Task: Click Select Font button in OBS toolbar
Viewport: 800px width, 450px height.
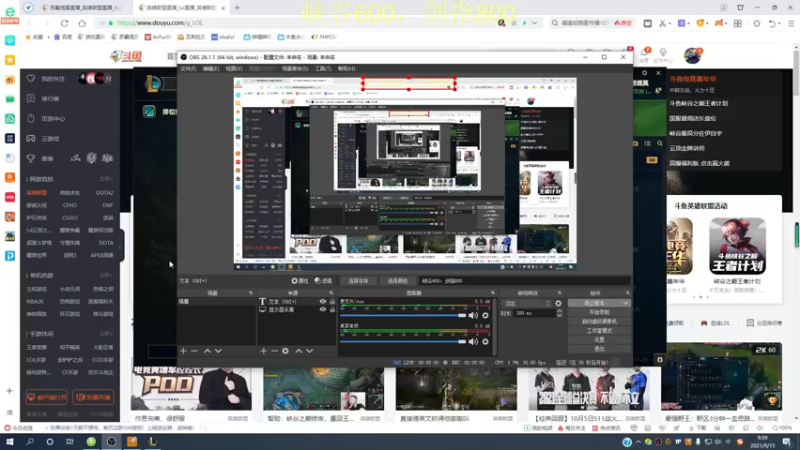Action: pyautogui.click(x=358, y=281)
